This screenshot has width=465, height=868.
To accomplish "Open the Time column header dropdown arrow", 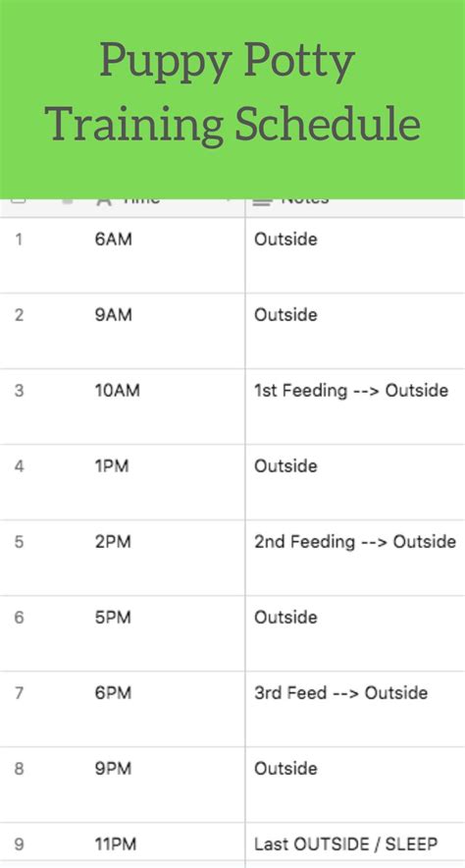I will point(228,200).
